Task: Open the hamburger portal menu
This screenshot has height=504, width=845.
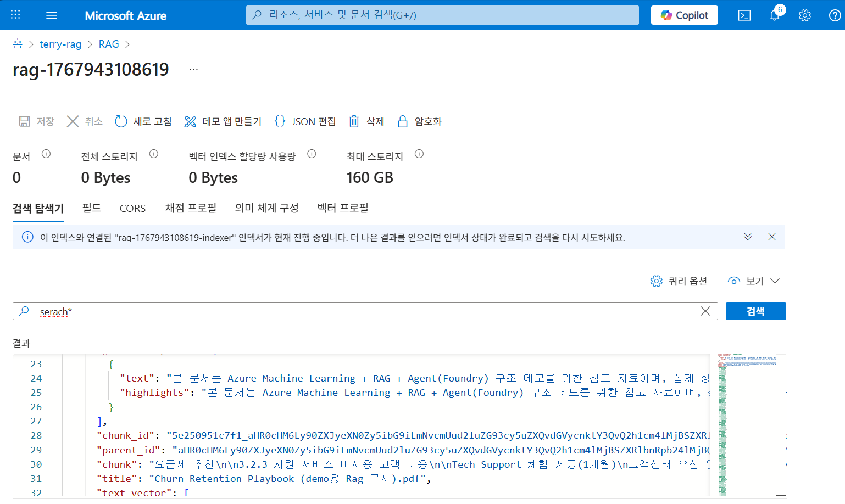Action: [x=52, y=15]
